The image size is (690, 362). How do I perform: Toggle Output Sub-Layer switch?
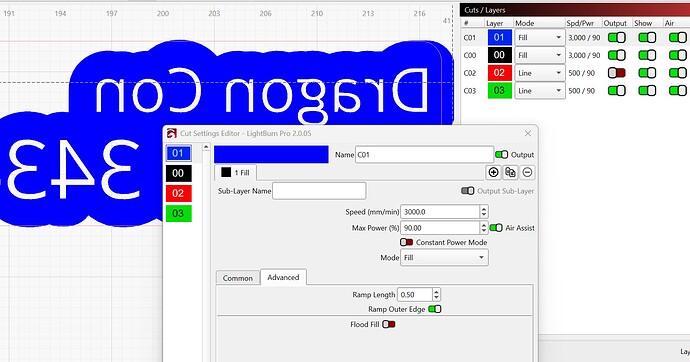tap(467, 191)
